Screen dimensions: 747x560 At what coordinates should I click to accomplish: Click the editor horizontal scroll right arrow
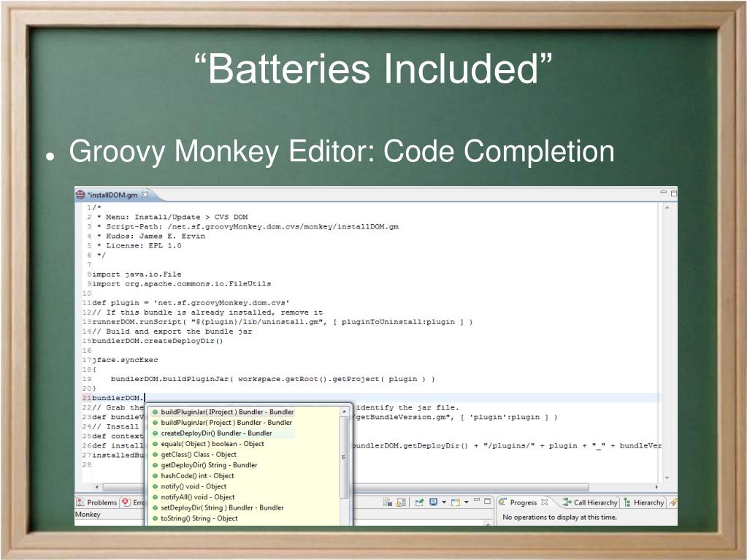(656, 487)
